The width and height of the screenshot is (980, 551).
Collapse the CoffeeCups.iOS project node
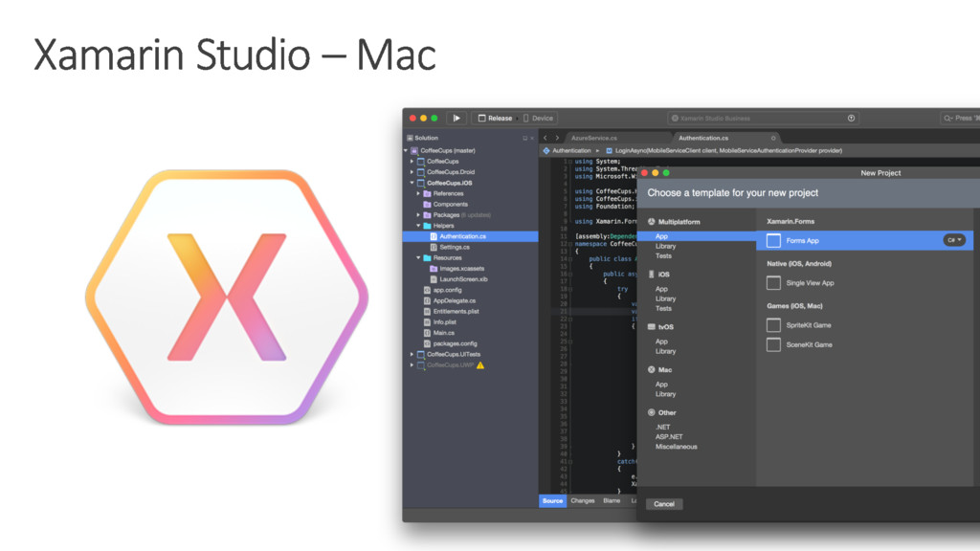click(x=412, y=183)
